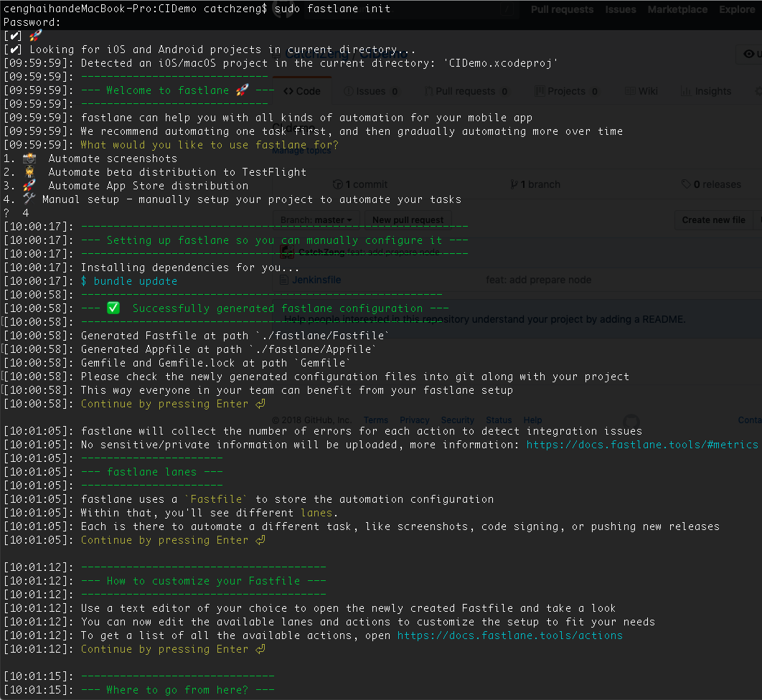Click the checkmark box before 'Looking for iOS'
762x700 pixels.
13,49
